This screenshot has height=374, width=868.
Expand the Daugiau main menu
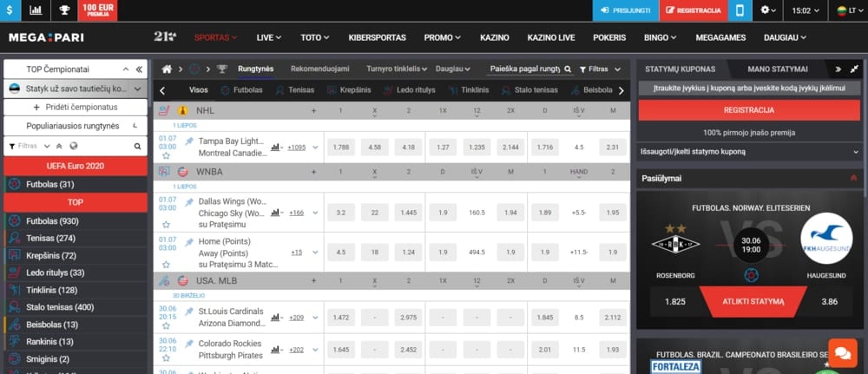tap(785, 37)
